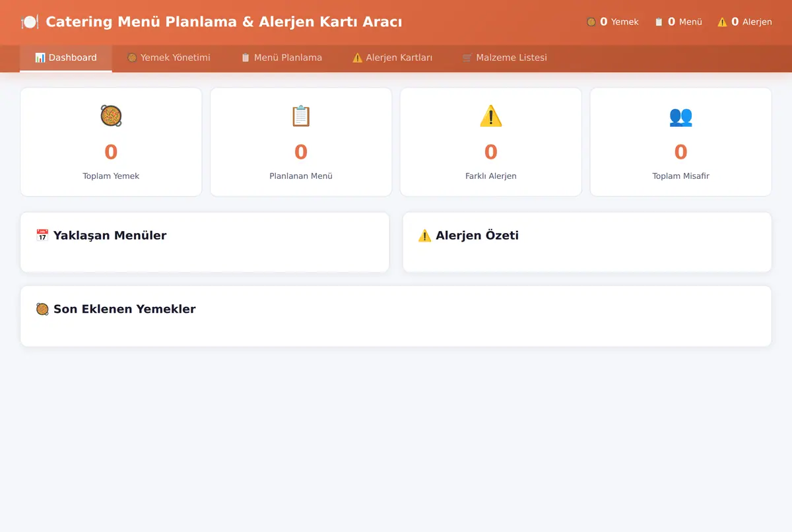
Task: Click the header Alerjen counter warning icon
Action: click(x=722, y=22)
